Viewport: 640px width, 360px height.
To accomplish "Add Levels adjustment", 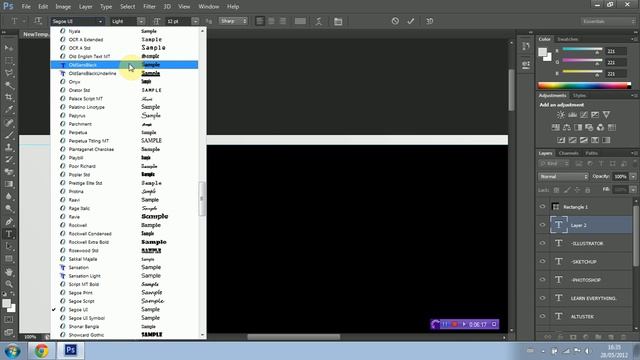I will (573, 115).
